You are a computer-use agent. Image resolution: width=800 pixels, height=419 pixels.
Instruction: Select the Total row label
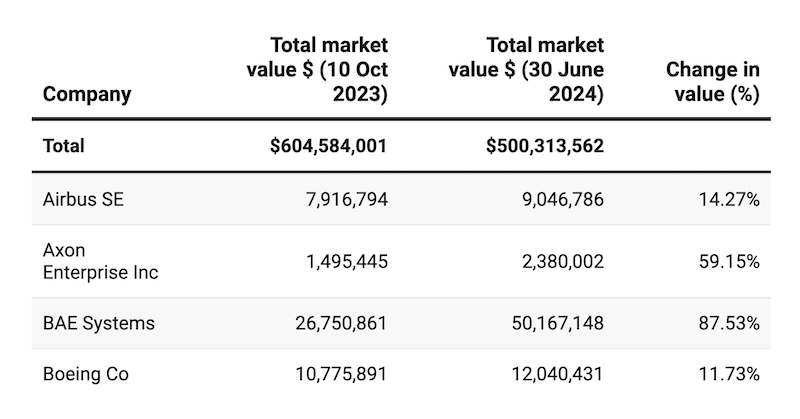(63, 146)
